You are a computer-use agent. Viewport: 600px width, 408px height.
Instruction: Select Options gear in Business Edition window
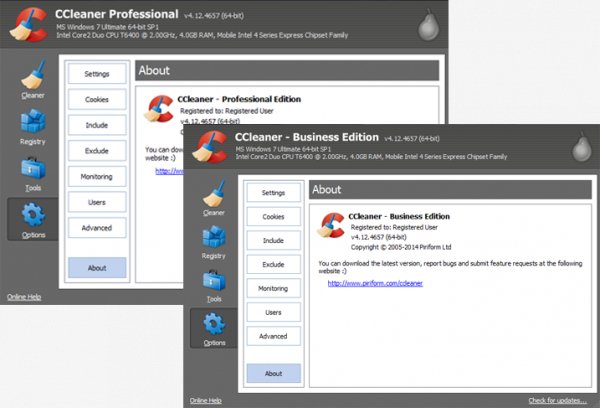[x=214, y=328]
